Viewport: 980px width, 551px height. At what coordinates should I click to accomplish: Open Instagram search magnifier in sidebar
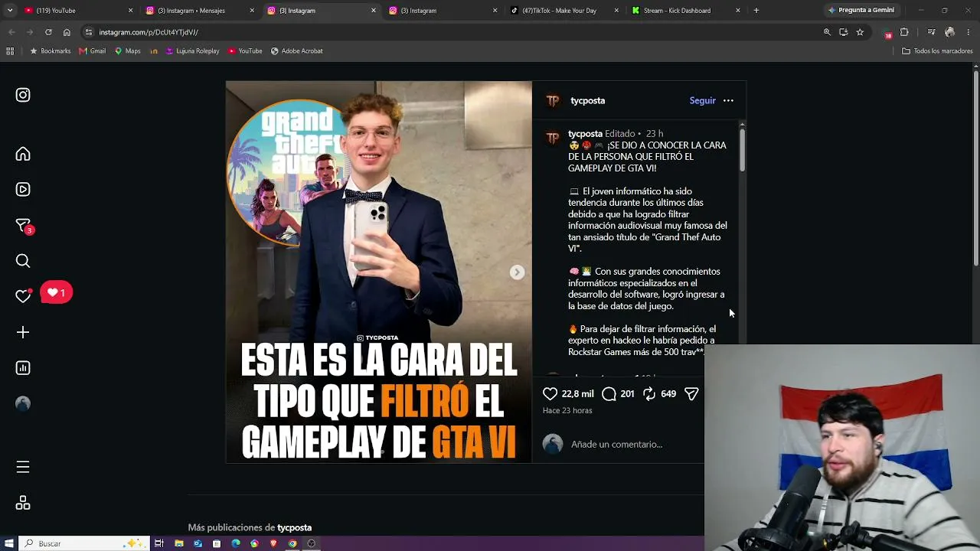23,261
